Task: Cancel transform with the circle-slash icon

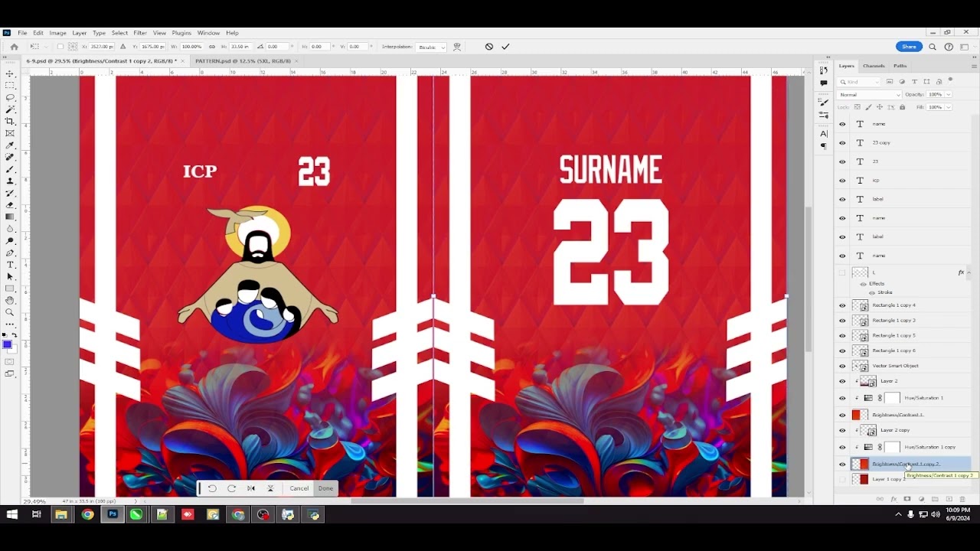Action: 489,47
